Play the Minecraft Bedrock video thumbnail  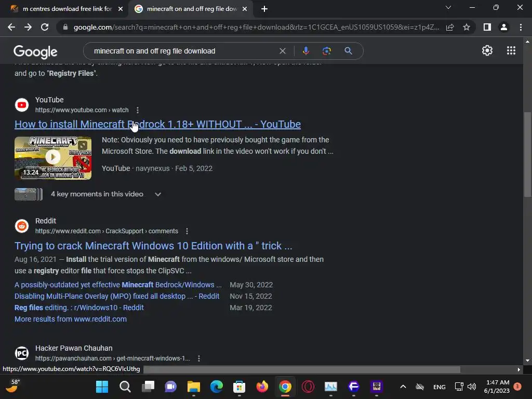click(53, 158)
